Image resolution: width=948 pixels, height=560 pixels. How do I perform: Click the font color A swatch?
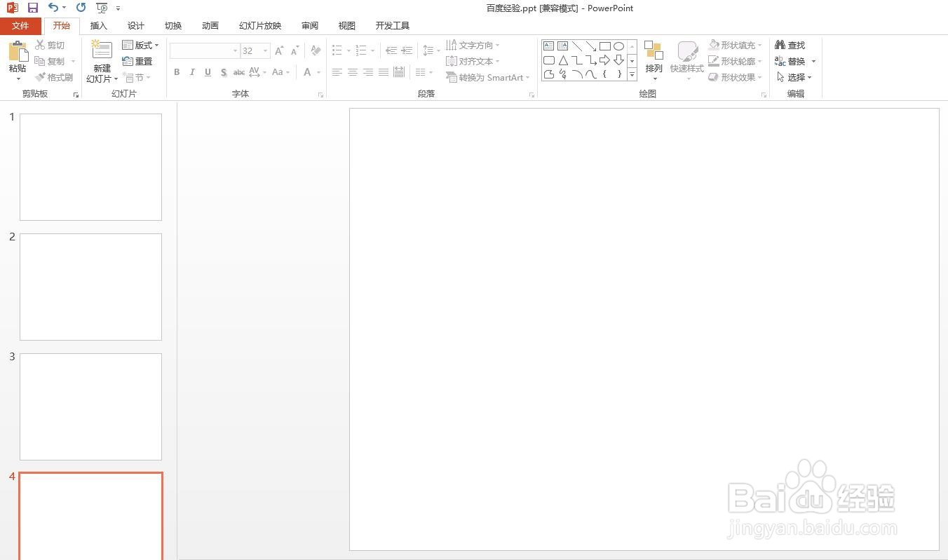point(307,72)
